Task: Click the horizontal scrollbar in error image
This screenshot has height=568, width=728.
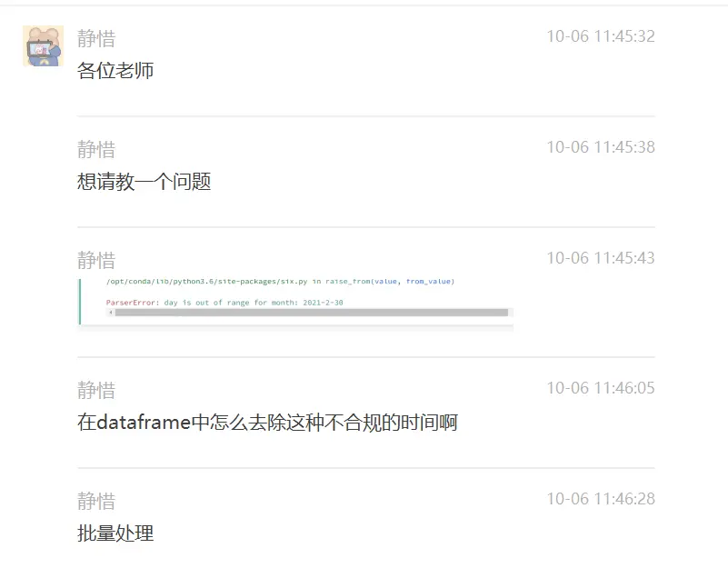Action: tap(311, 313)
